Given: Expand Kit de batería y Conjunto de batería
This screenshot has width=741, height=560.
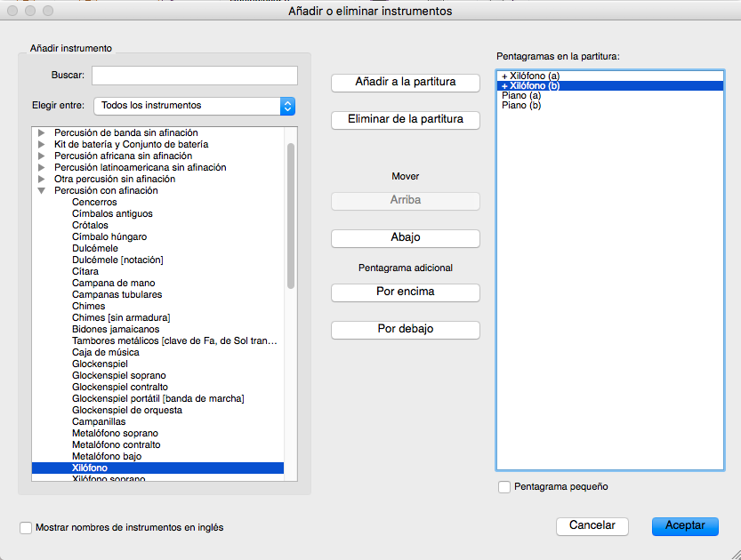Looking at the screenshot, I should click(x=41, y=145).
